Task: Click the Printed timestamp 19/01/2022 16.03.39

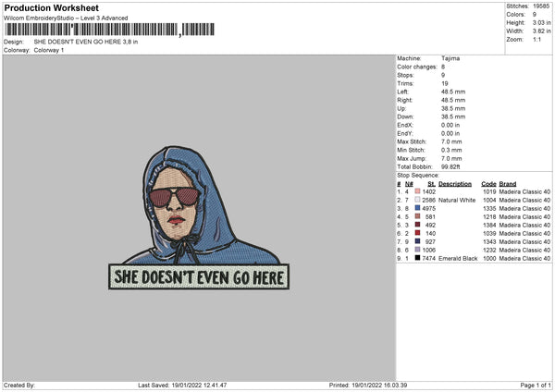Action: point(379,386)
